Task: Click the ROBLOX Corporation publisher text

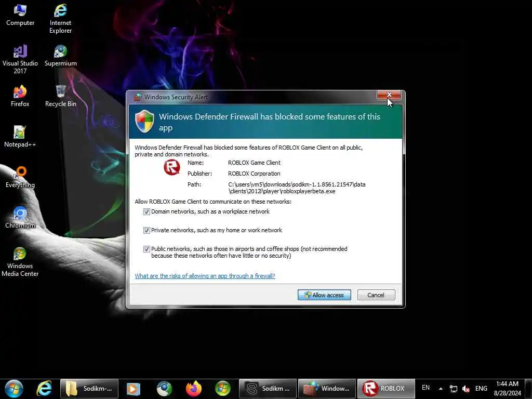Action: (x=254, y=174)
